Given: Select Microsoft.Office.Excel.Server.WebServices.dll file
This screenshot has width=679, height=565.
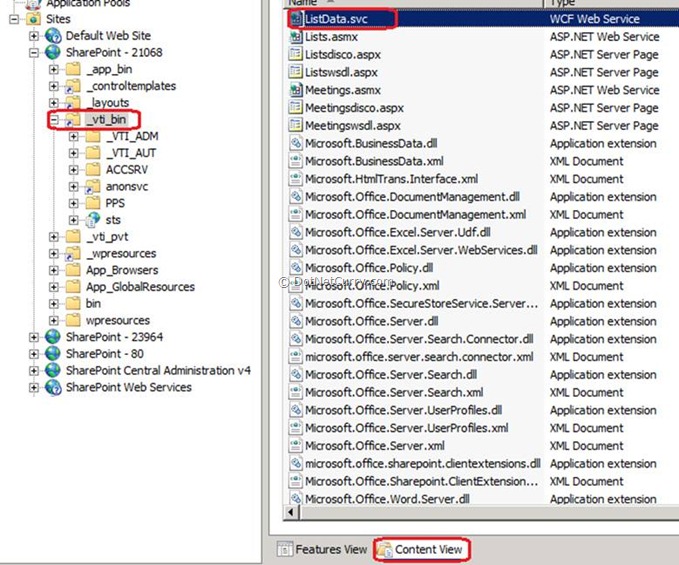Looking at the screenshot, I should coord(421,250).
